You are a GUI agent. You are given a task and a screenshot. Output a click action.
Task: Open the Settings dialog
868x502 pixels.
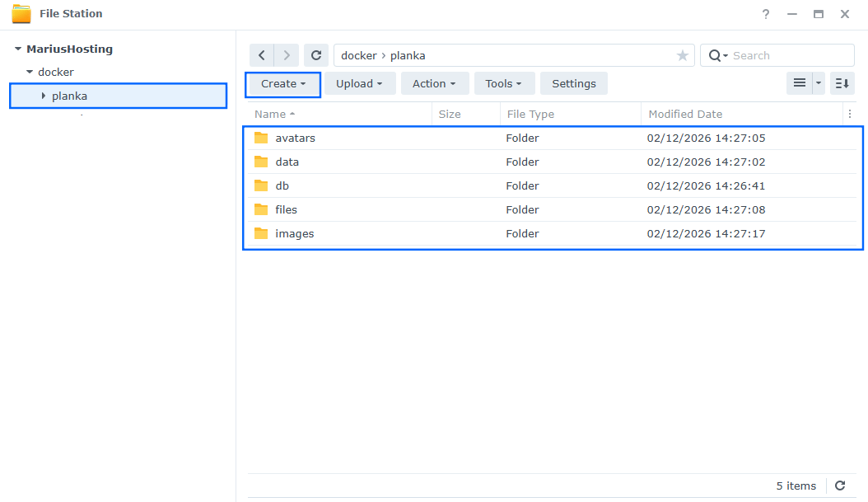[573, 83]
